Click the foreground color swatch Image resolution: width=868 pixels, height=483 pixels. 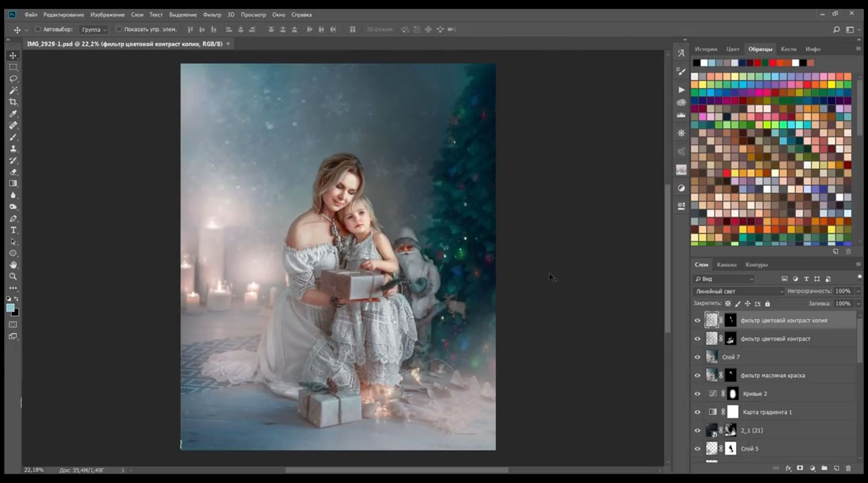(10, 308)
